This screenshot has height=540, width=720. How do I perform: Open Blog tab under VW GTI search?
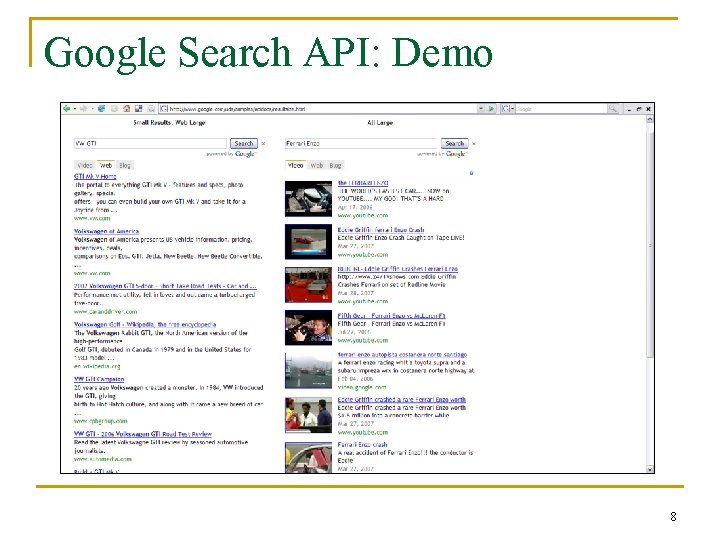(x=124, y=165)
